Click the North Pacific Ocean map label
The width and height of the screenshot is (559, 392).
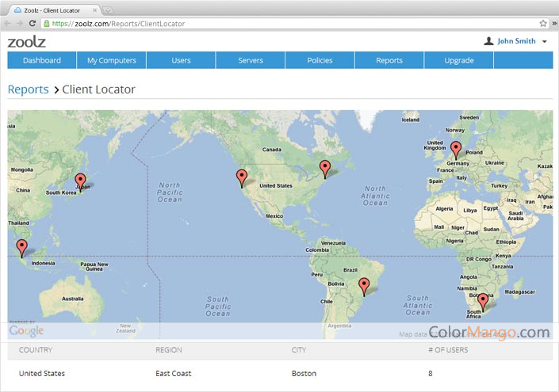[x=170, y=192]
